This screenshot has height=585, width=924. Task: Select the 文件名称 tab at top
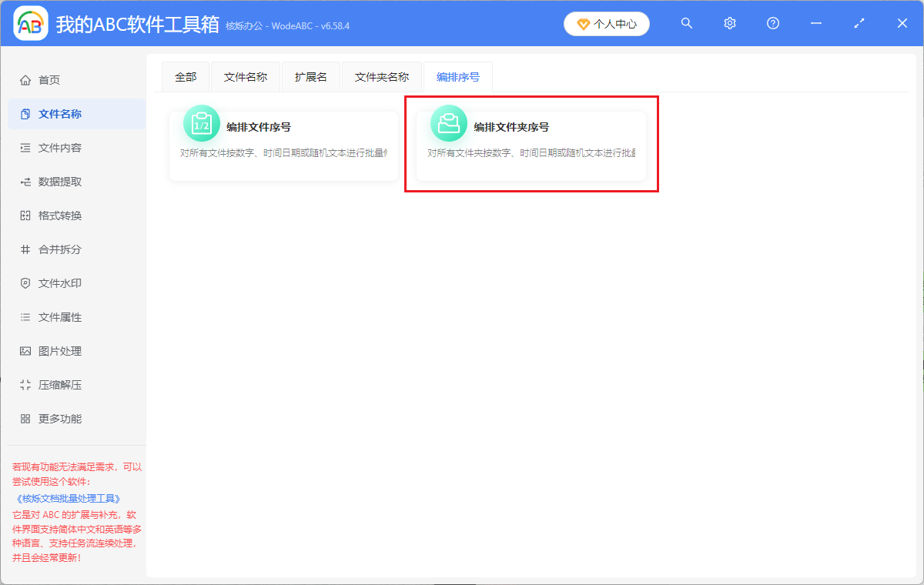246,77
